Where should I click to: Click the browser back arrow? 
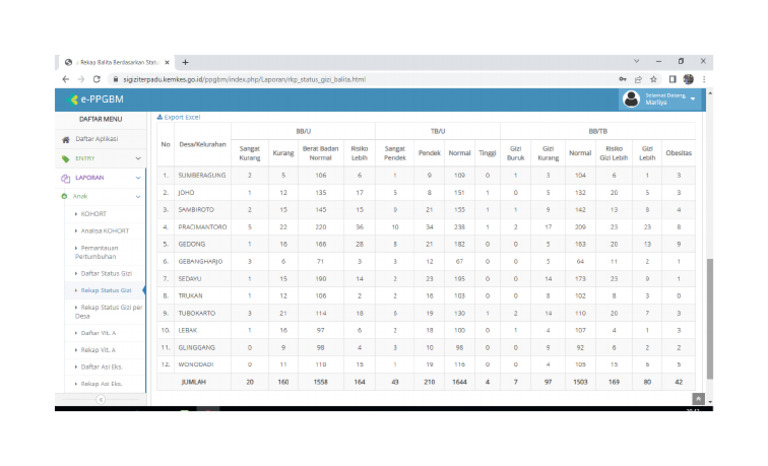66,79
